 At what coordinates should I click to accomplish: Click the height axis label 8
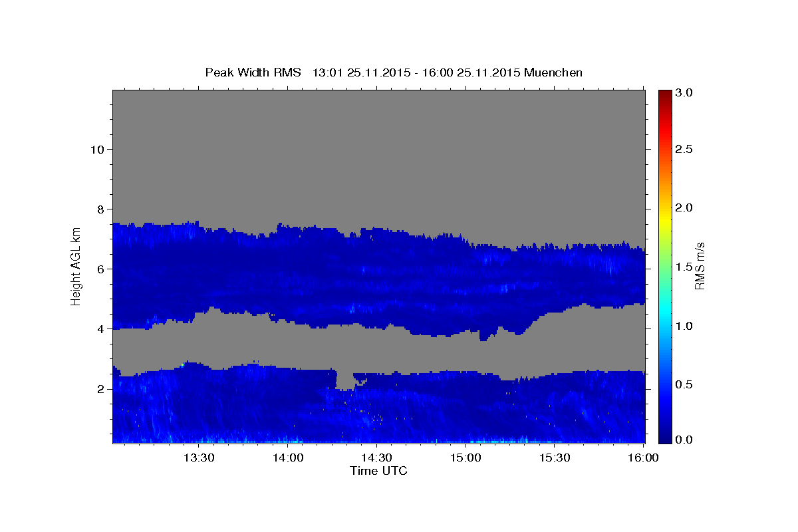pyautogui.click(x=100, y=209)
